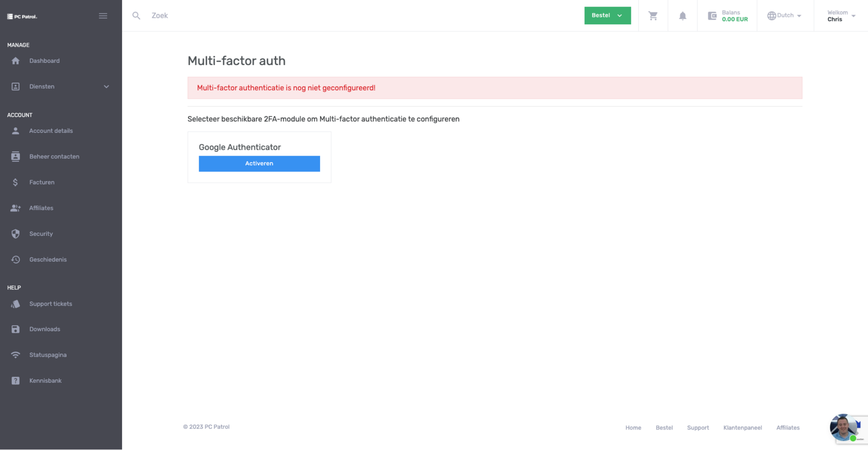Click the shopping cart icon
This screenshot has width=868, height=450.
653,16
